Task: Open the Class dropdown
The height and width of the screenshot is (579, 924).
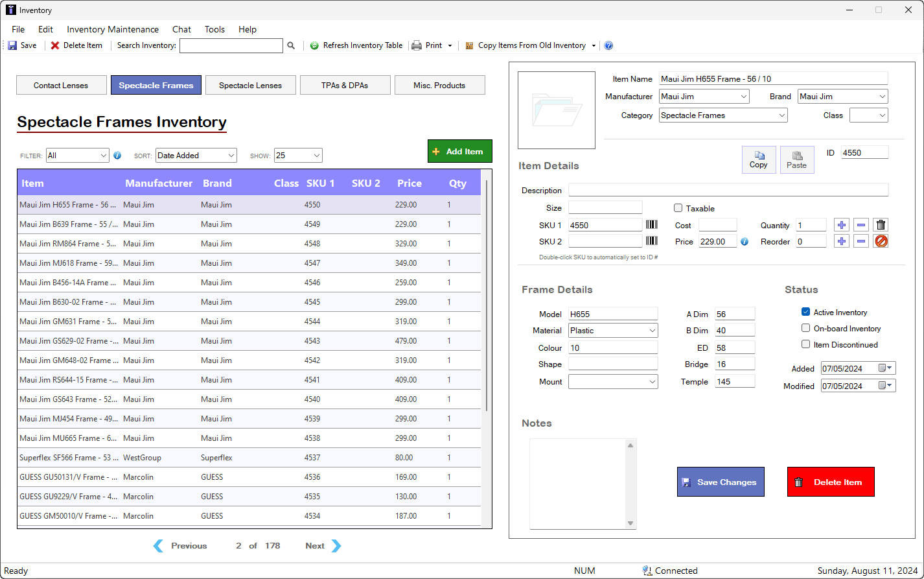Action: [x=869, y=115]
